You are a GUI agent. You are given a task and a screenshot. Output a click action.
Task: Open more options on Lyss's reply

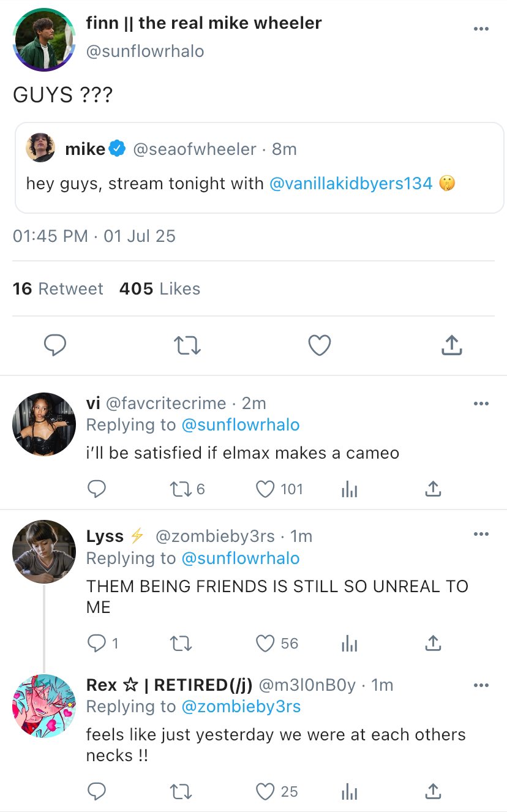pyautogui.click(x=481, y=535)
